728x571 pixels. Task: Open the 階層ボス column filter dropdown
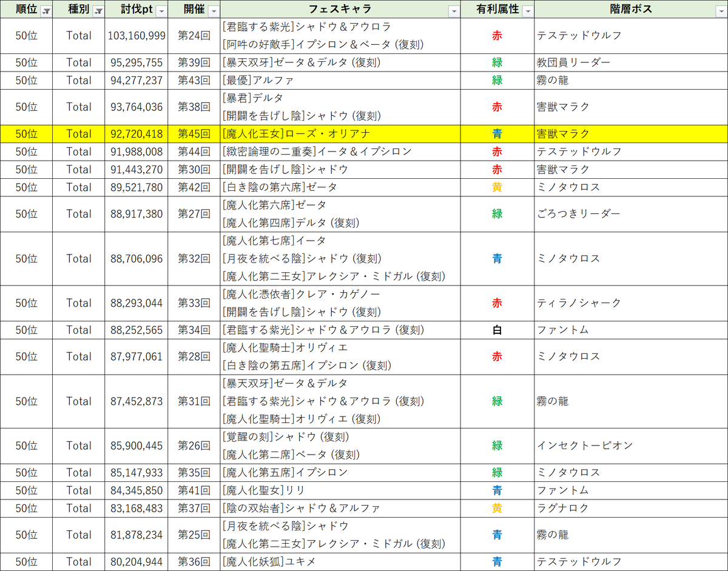point(721,12)
